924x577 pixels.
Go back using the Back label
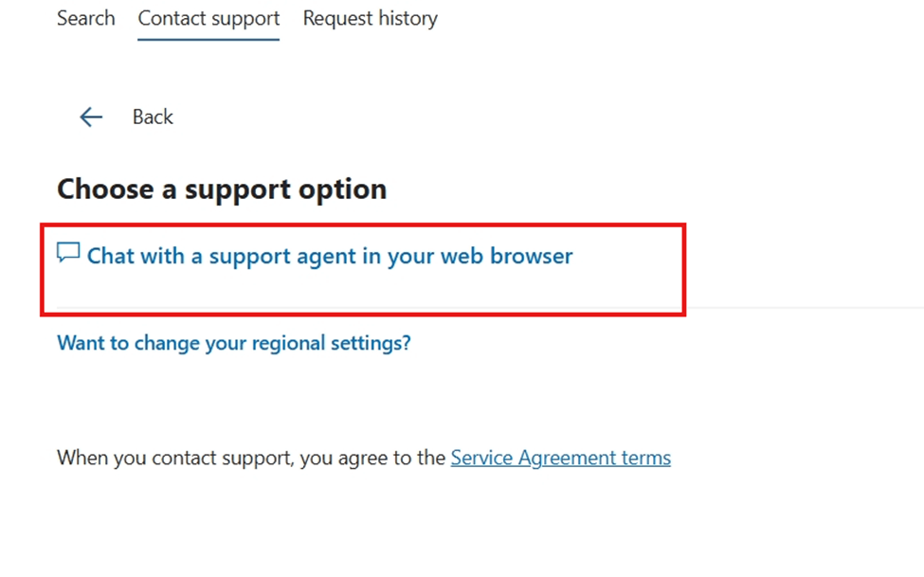pyautogui.click(x=152, y=117)
